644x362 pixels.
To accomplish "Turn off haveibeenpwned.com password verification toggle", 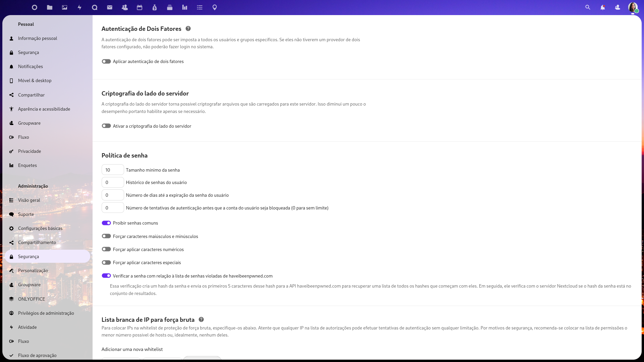I will pos(106,276).
